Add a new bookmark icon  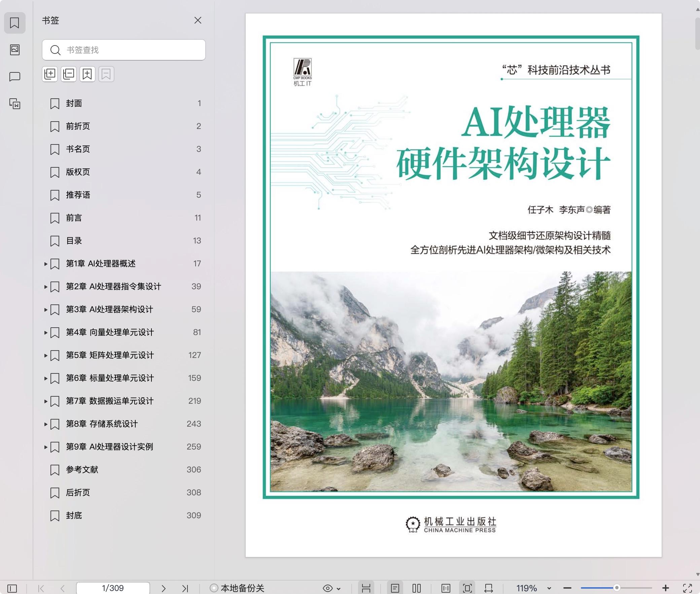[87, 74]
